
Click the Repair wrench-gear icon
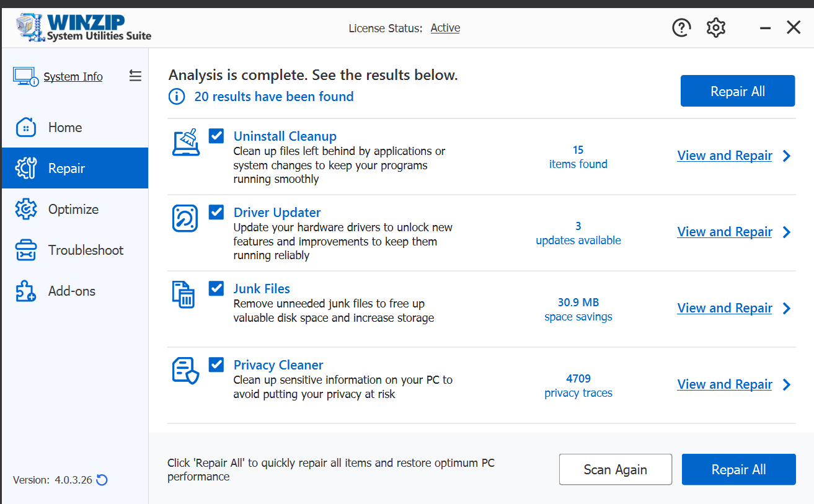tap(25, 168)
